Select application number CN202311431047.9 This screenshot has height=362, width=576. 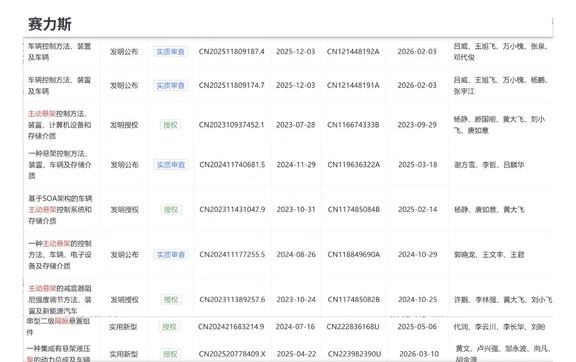pos(232,209)
